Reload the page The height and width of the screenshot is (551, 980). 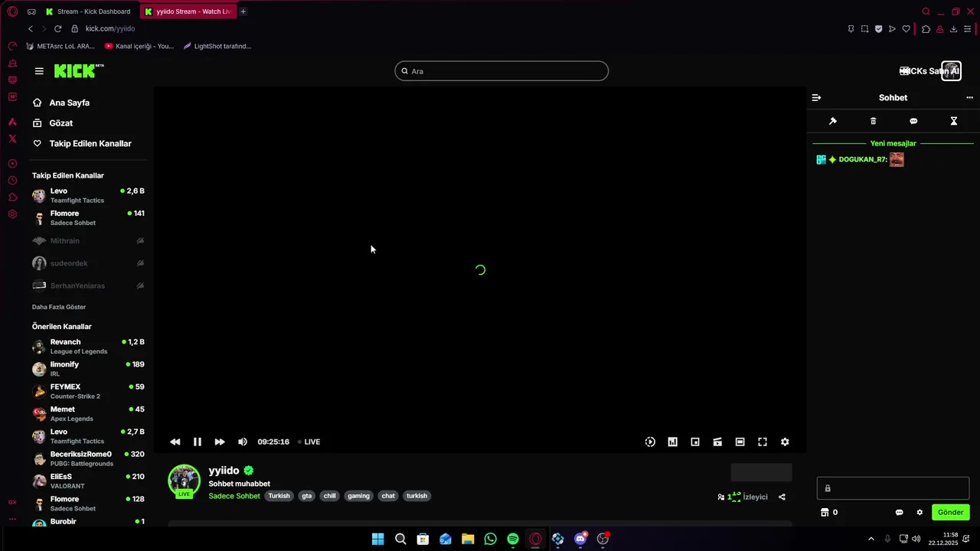(57, 28)
